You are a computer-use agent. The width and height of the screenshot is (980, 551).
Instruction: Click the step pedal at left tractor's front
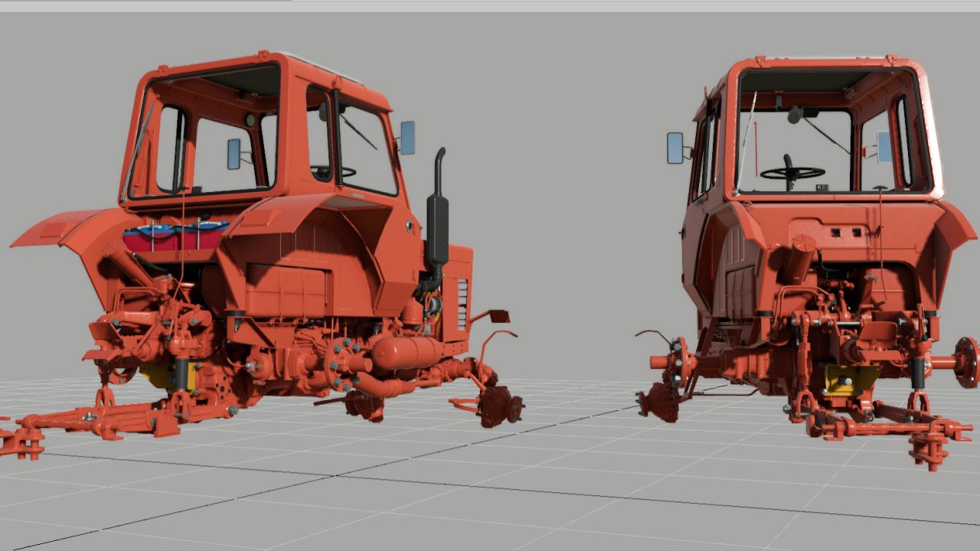click(495, 315)
